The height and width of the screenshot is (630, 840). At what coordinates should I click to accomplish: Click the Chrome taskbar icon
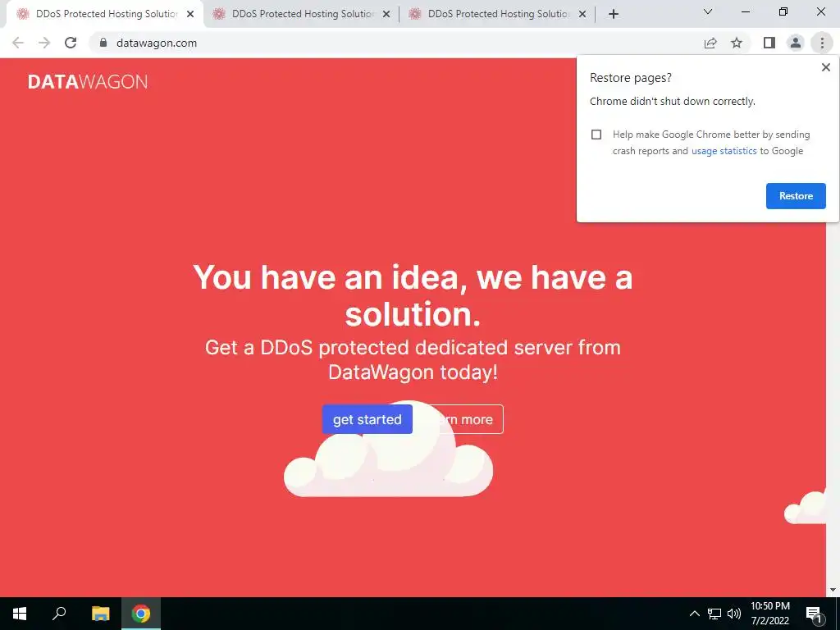[x=141, y=614]
